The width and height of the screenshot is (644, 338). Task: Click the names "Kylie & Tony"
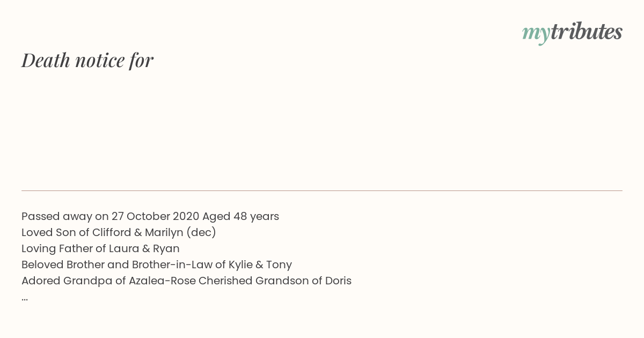260,264
